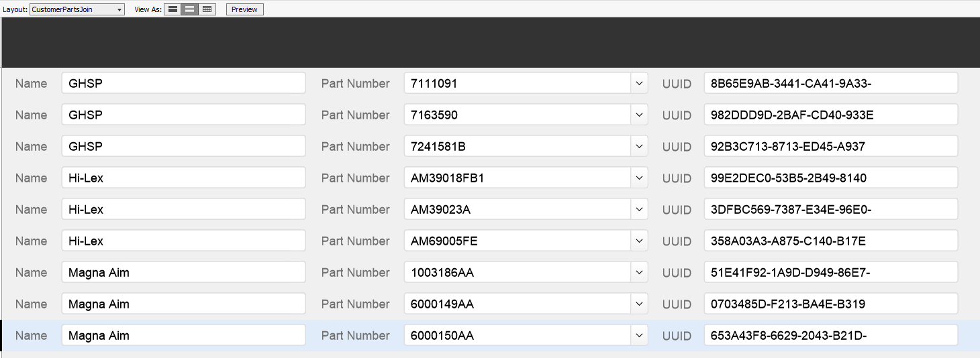980x358 pixels.
Task: Select UUID field starting with 358A03A3
Action: pyautogui.click(x=831, y=241)
